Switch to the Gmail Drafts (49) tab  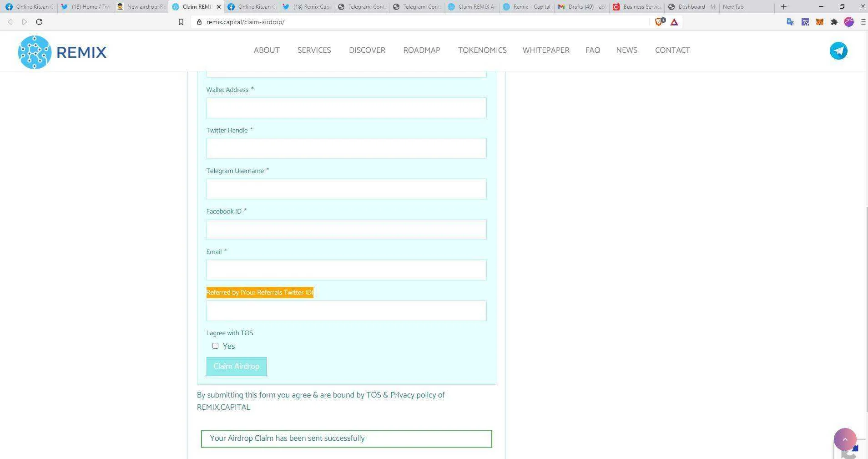(x=582, y=7)
